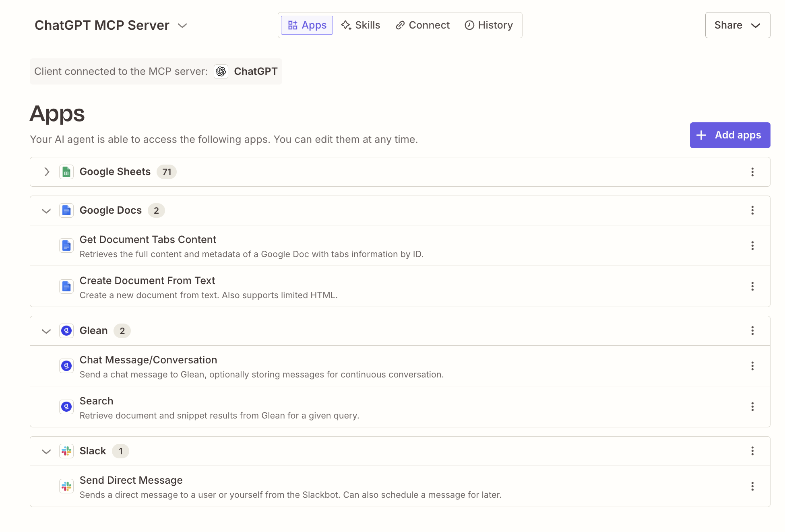Open options for Send Direct Message action
The height and width of the screenshot is (532, 785).
(x=752, y=487)
